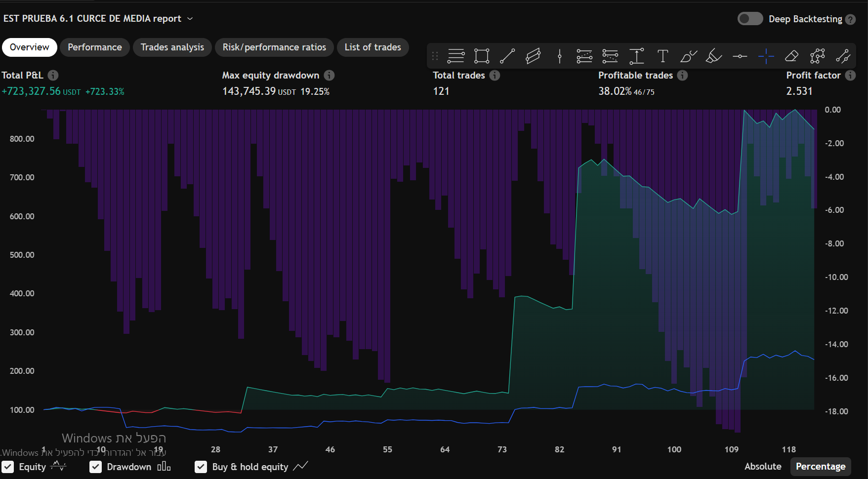The height and width of the screenshot is (479, 868).
Task: Click the 0.00 right axis label
Action: [832, 110]
